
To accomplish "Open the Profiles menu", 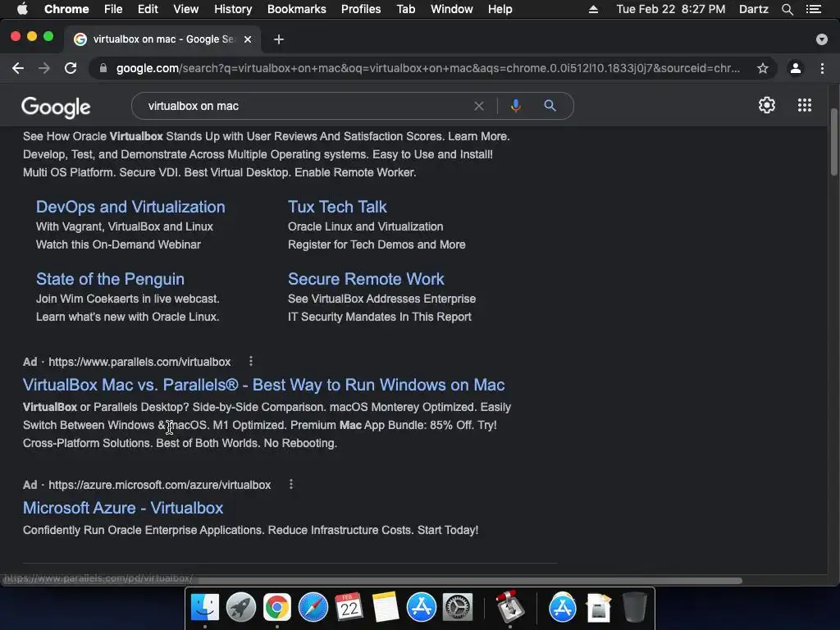I will pyautogui.click(x=361, y=9).
